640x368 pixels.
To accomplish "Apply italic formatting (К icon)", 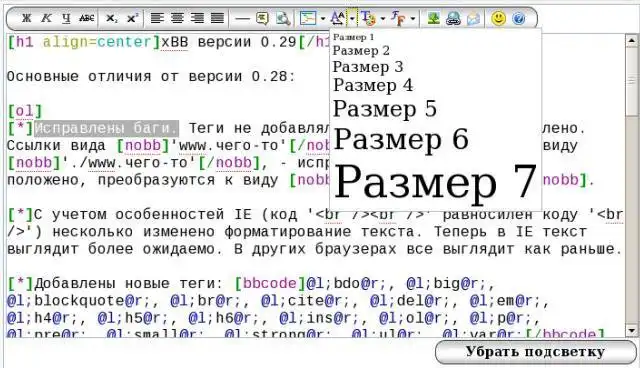I will point(47,18).
